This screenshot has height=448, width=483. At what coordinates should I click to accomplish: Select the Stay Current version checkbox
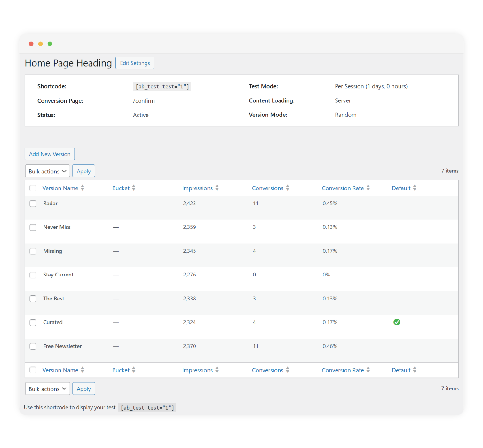[x=33, y=275]
